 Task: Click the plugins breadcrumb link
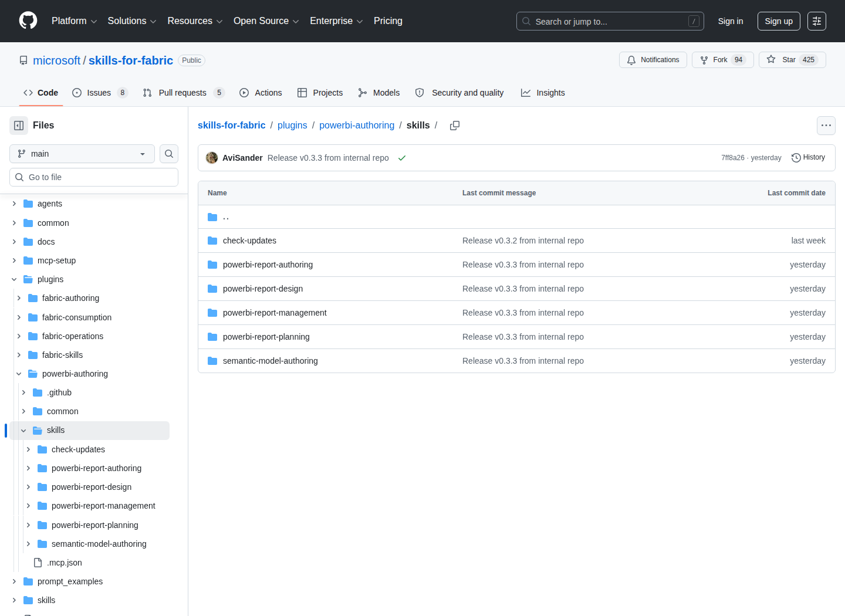tap(292, 126)
